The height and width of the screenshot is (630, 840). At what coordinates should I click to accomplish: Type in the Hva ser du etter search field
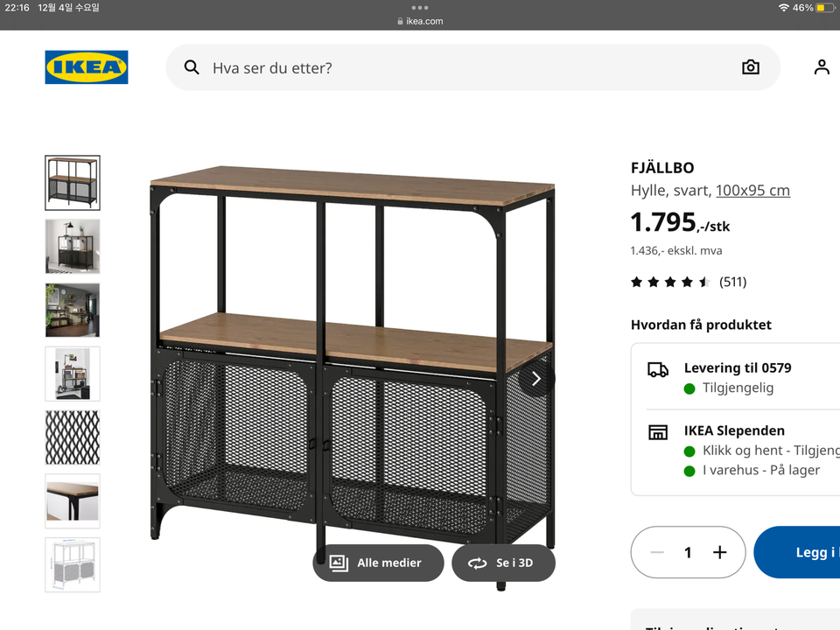(x=464, y=67)
